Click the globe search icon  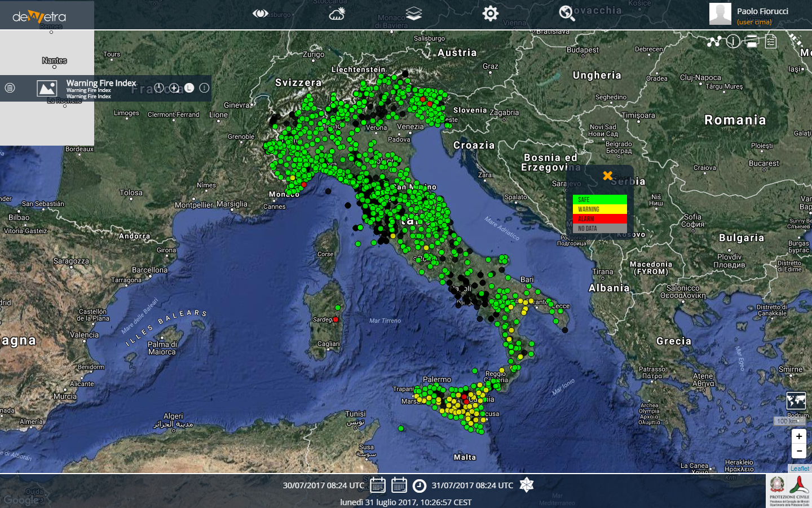tap(567, 14)
